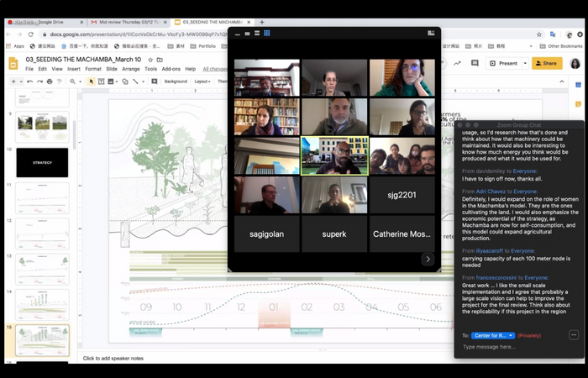Open new slide layout dropdown arrow
The width and height of the screenshot is (588, 378).
click(21, 81)
